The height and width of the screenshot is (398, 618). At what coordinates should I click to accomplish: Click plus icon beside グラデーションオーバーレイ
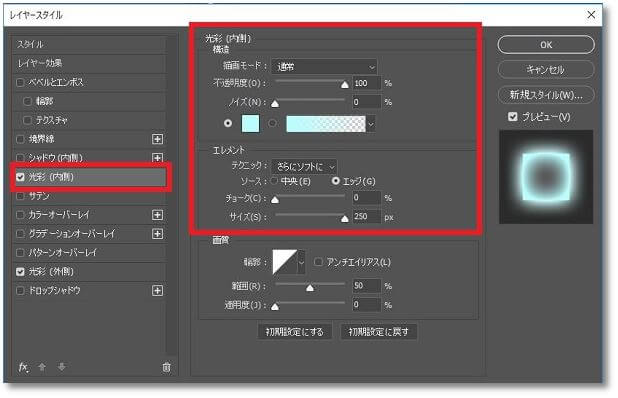(157, 234)
